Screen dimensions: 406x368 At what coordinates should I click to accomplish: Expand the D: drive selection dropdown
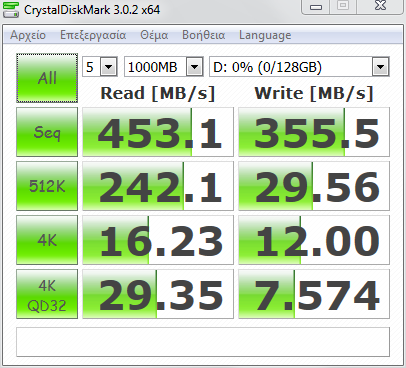[380, 67]
